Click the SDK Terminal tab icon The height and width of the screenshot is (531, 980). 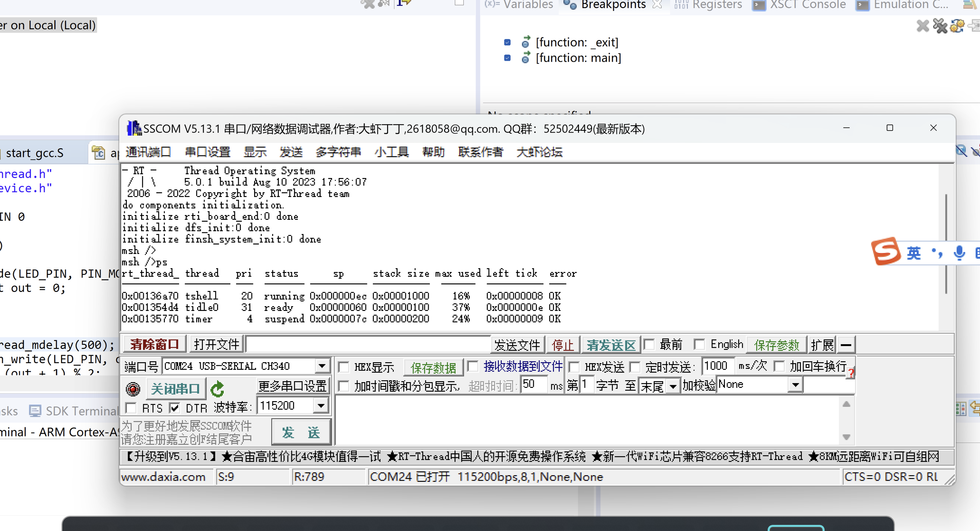pos(35,411)
